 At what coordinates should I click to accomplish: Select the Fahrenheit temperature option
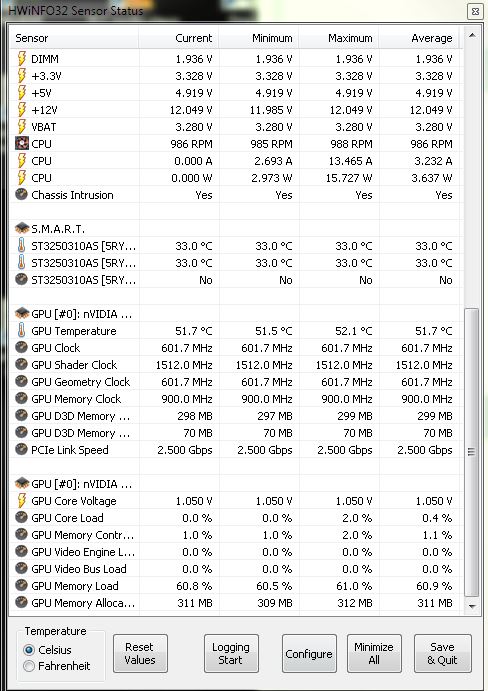tap(29, 666)
